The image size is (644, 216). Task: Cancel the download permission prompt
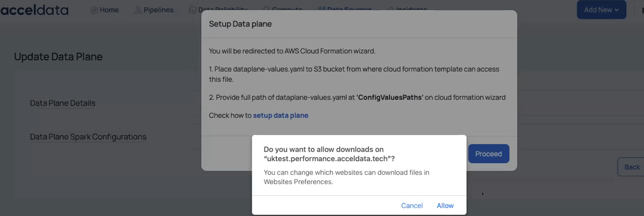point(412,205)
